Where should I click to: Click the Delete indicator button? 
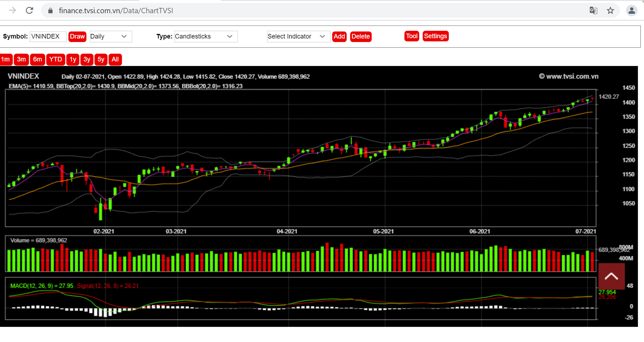point(361,37)
